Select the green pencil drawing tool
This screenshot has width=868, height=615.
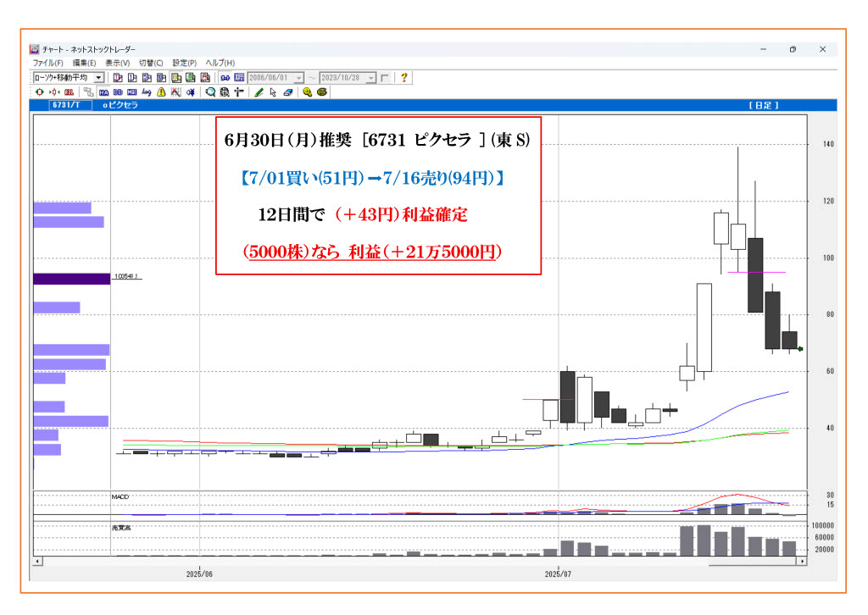click(x=259, y=91)
